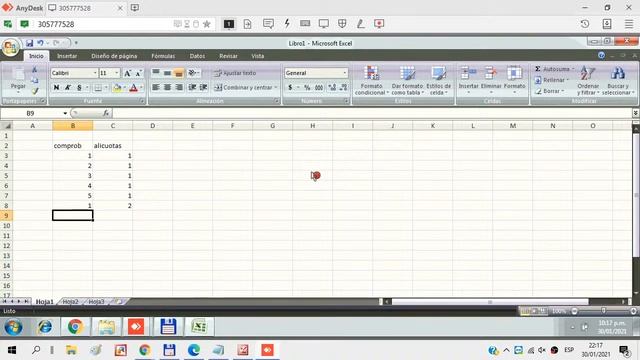The image size is (640, 360).
Task: Align cell content to middle
Action: (x=167, y=73)
